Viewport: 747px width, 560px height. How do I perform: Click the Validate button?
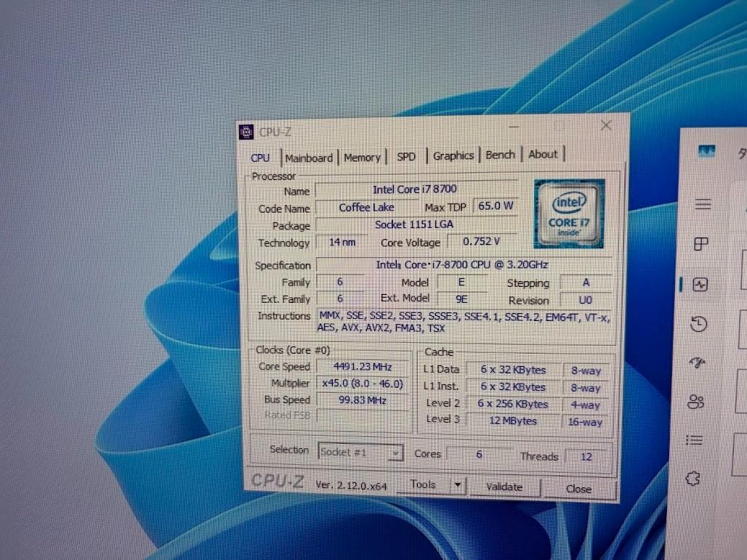click(x=504, y=487)
